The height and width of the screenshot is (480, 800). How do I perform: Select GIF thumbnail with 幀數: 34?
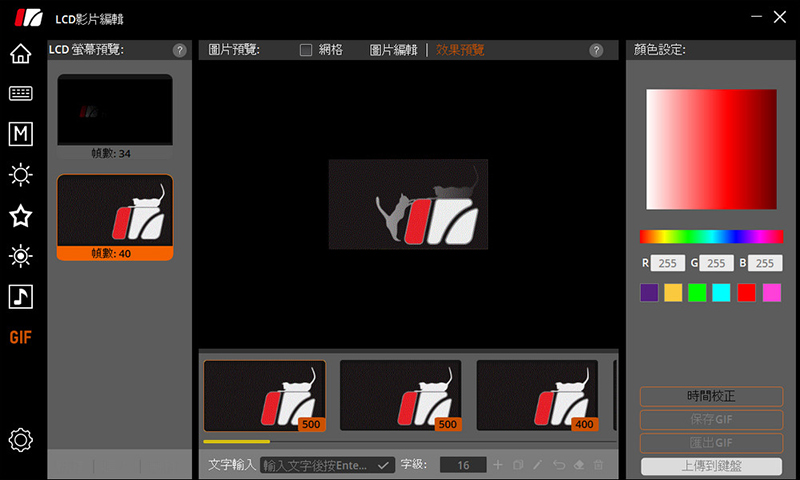tap(115, 116)
